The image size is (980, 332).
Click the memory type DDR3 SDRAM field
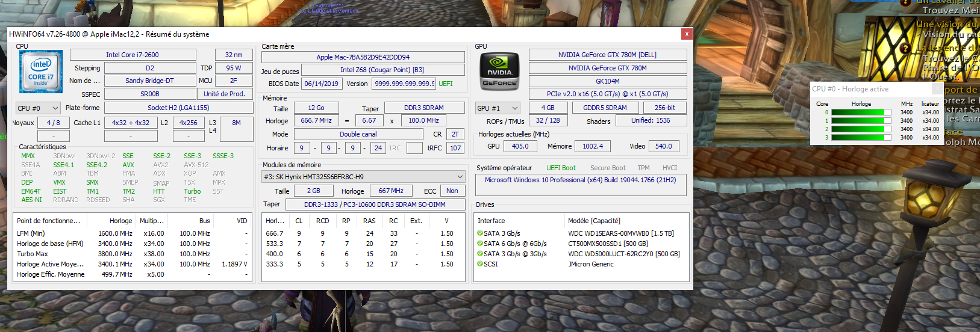[x=424, y=108]
